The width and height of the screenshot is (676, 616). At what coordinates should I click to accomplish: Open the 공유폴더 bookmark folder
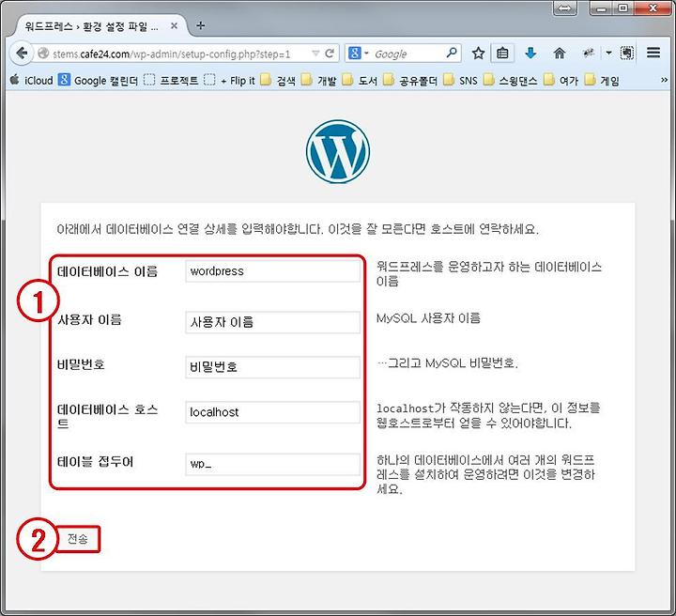pyautogui.click(x=410, y=81)
